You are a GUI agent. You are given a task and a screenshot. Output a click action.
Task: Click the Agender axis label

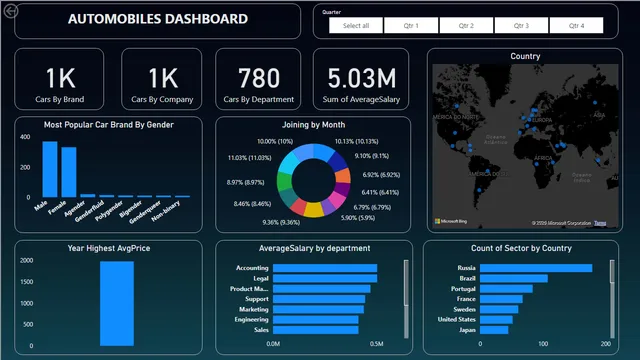pos(75,208)
